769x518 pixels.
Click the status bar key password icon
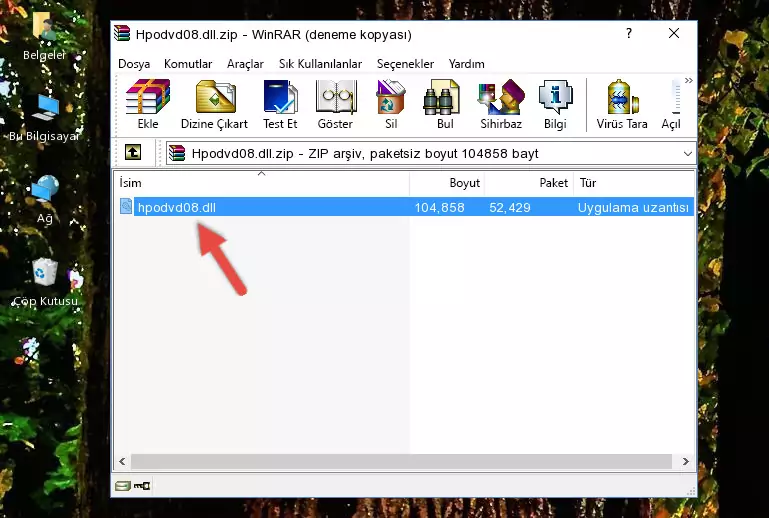click(x=142, y=486)
